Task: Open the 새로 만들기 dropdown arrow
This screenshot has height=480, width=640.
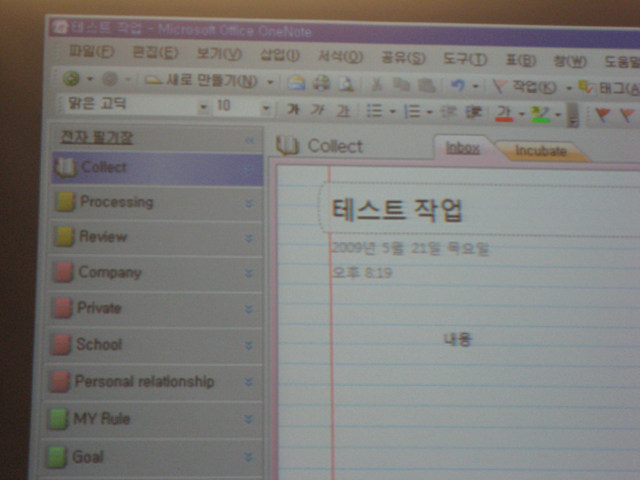Action: 270,82
